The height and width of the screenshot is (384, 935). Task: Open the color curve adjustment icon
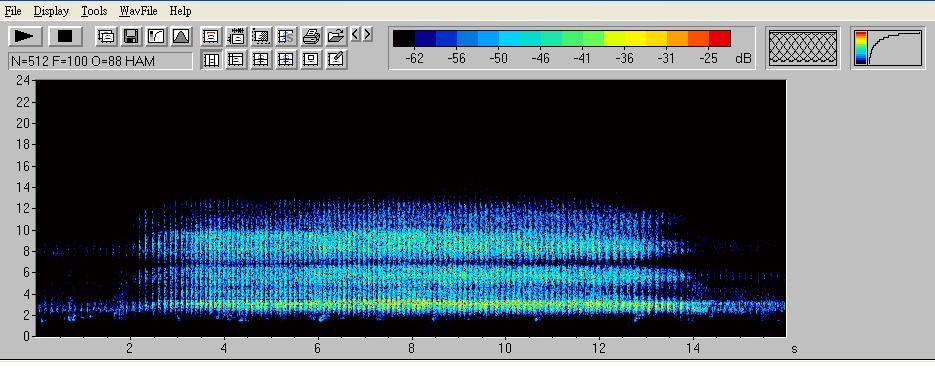(156, 36)
